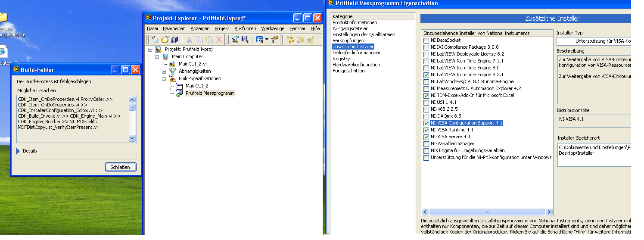Click the Resolve conflicts toolbar icon
Image resolution: width=644 pixels, height=240 pixels.
click(x=275, y=40)
